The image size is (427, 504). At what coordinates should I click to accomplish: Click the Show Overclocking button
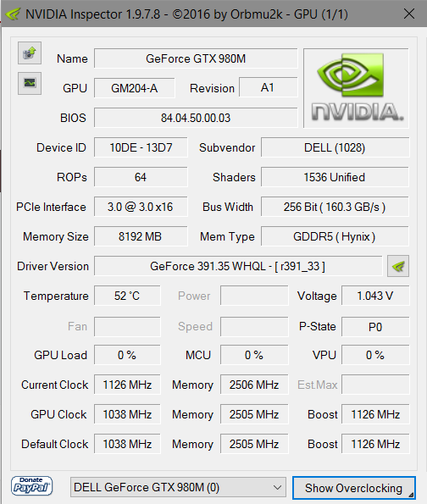tap(353, 488)
